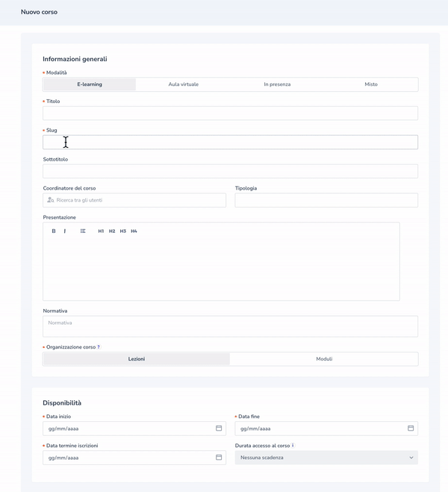
Task: Open the Tipologia selection field
Action: coord(326,200)
